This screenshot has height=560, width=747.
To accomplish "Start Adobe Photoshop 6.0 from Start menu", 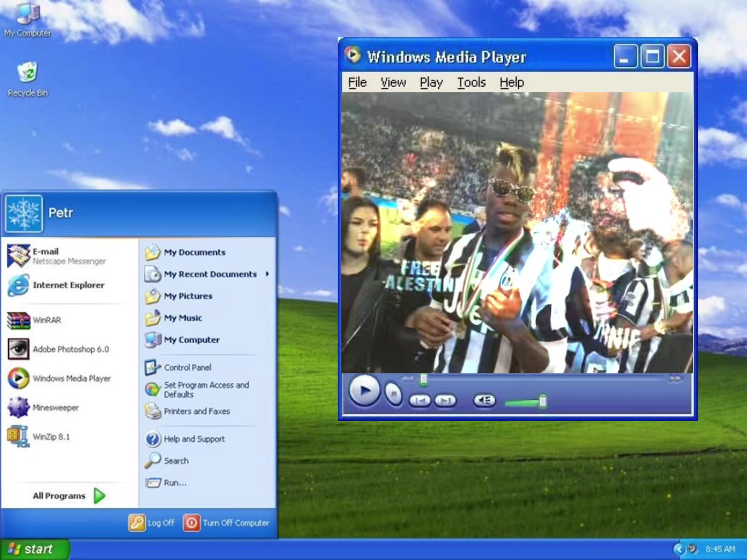I will click(x=58, y=349).
